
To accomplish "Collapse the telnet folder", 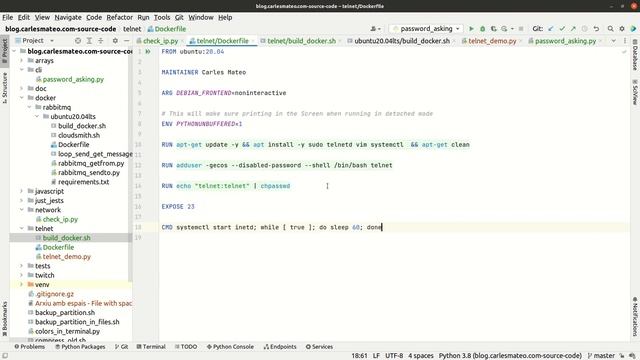I will point(21,228).
